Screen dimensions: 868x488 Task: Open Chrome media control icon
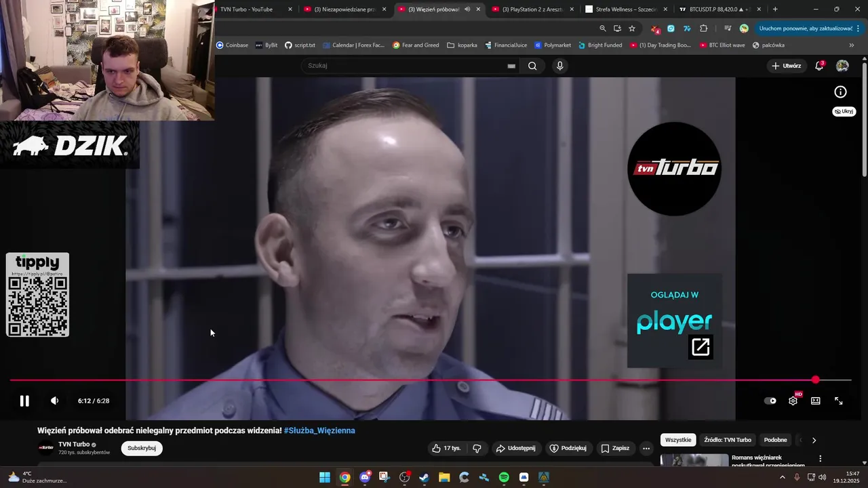coord(728,28)
